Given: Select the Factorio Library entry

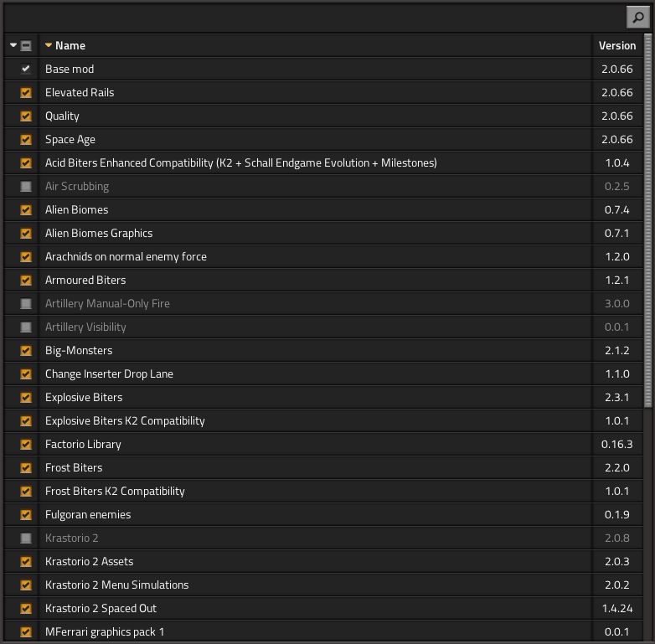Looking at the screenshot, I should [83, 445].
